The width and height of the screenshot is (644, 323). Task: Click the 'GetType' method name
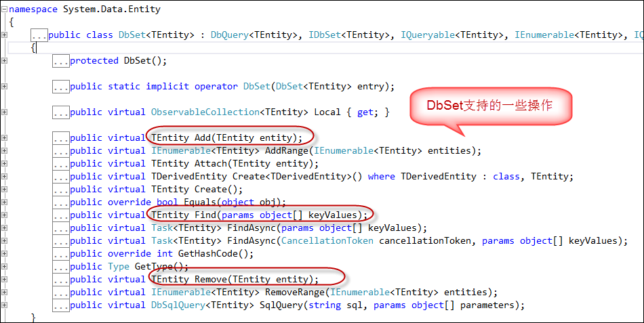pos(154,266)
